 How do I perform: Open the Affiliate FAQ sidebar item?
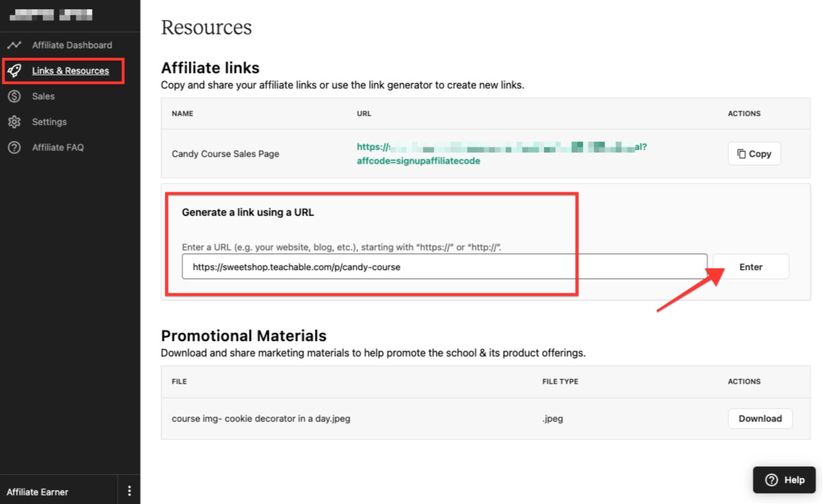[x=58, y=147]
